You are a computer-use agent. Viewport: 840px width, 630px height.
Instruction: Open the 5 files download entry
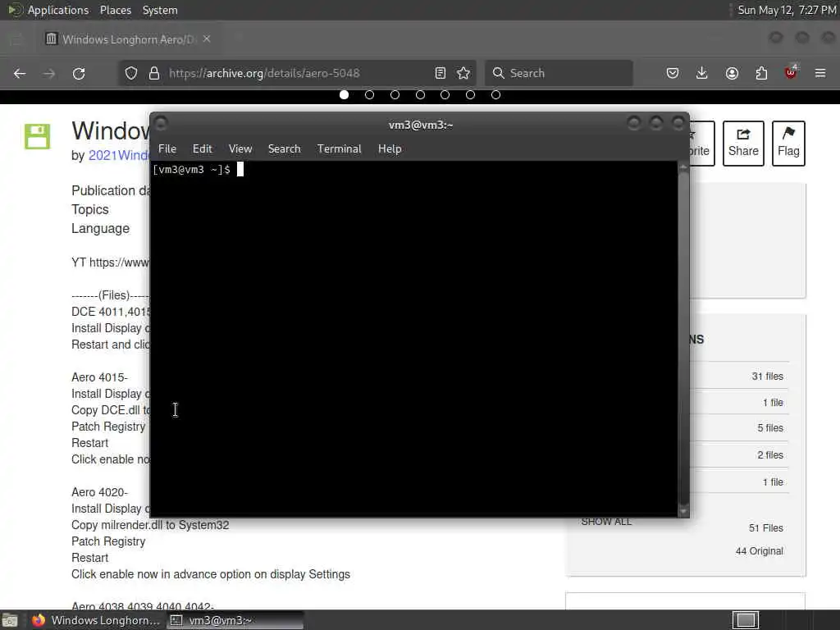[769, 428]
